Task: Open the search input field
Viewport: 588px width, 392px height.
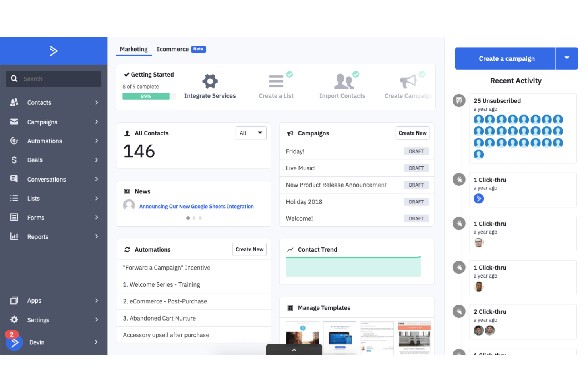Action: pyautogui.click(x=53, y=79)
